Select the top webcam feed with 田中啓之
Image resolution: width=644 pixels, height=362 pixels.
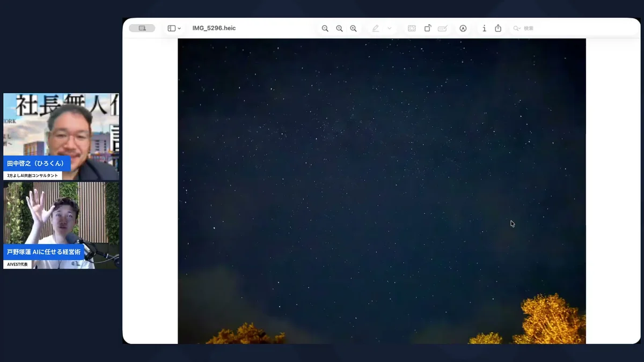pos(61,137)
